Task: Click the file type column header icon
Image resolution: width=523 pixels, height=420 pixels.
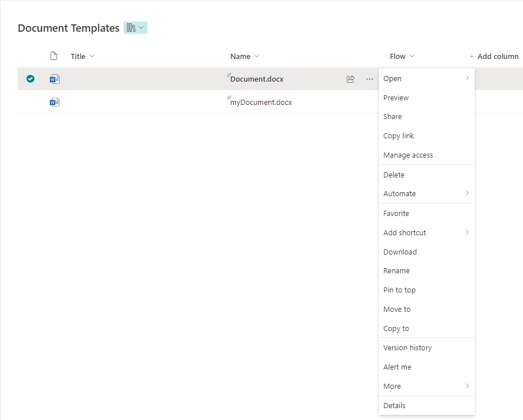Action: (x=54, y=56)
